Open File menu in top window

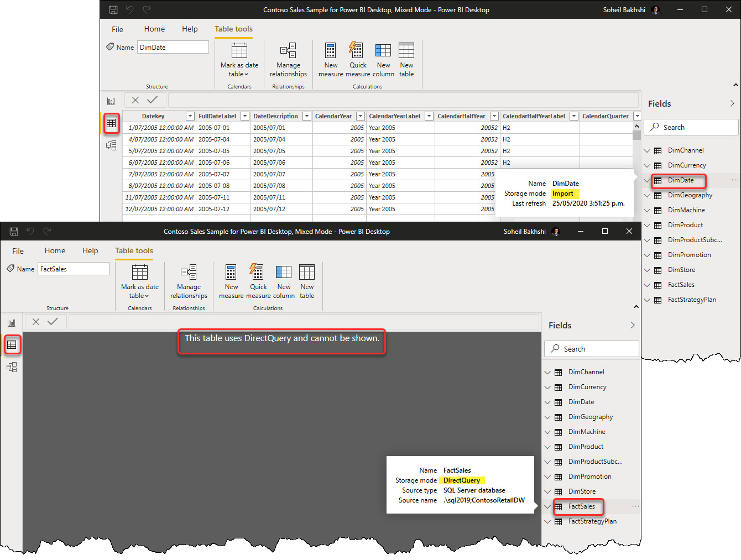(117, 29)
